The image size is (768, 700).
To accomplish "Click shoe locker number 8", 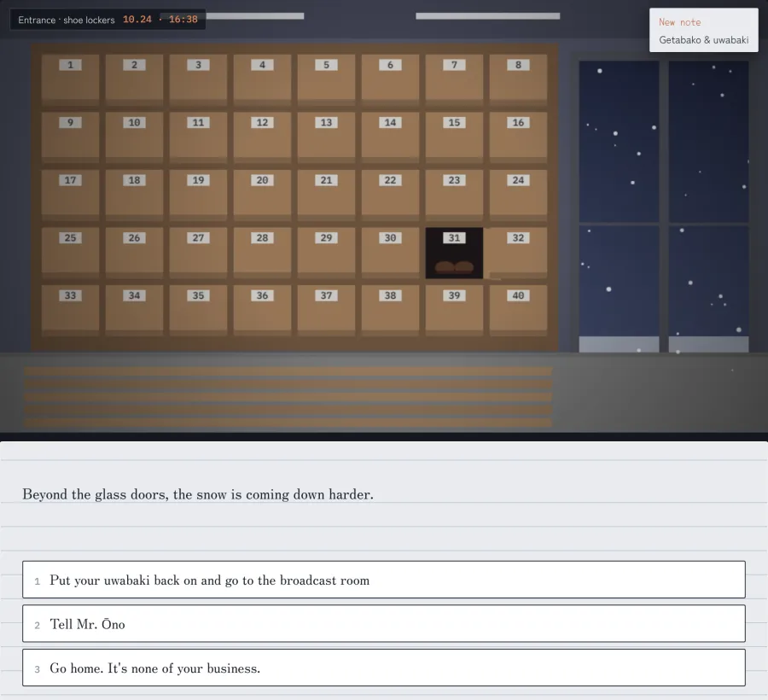I will (x=518, y=80).
